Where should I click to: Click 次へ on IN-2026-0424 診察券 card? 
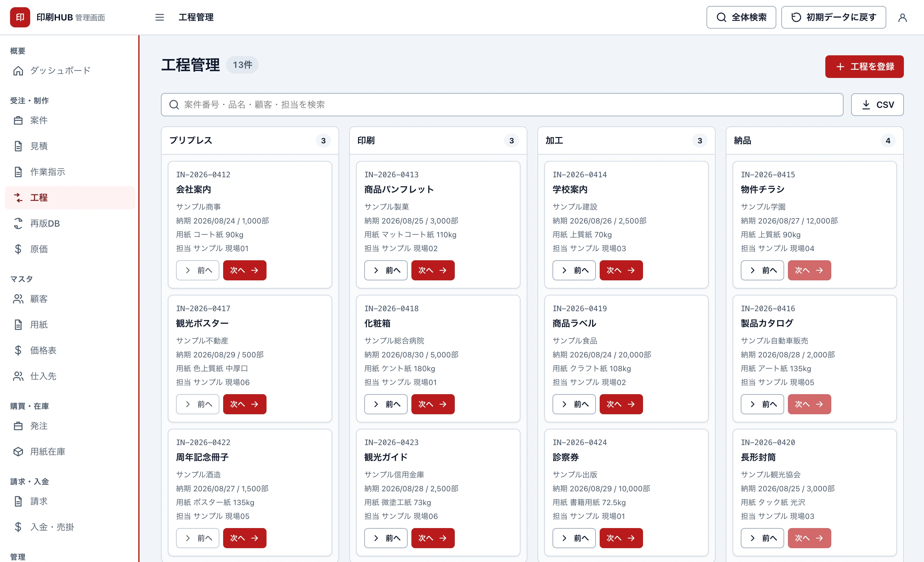pos(621,538)
